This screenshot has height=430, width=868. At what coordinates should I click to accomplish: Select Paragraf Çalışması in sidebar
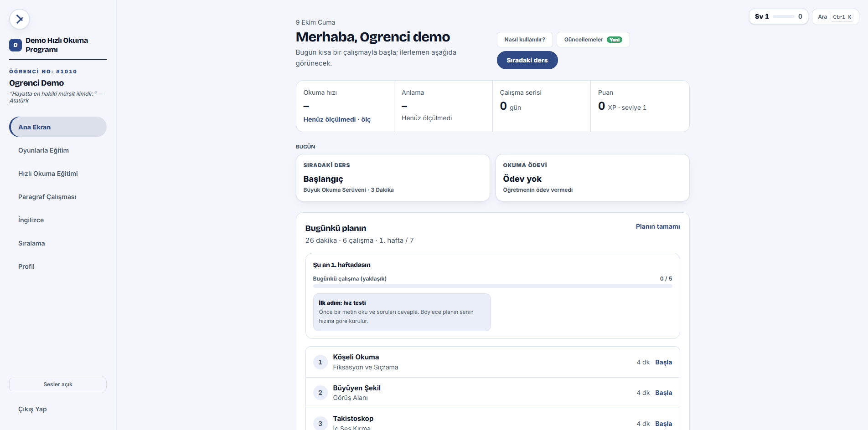pyautogui.click(x=58, y=197)
